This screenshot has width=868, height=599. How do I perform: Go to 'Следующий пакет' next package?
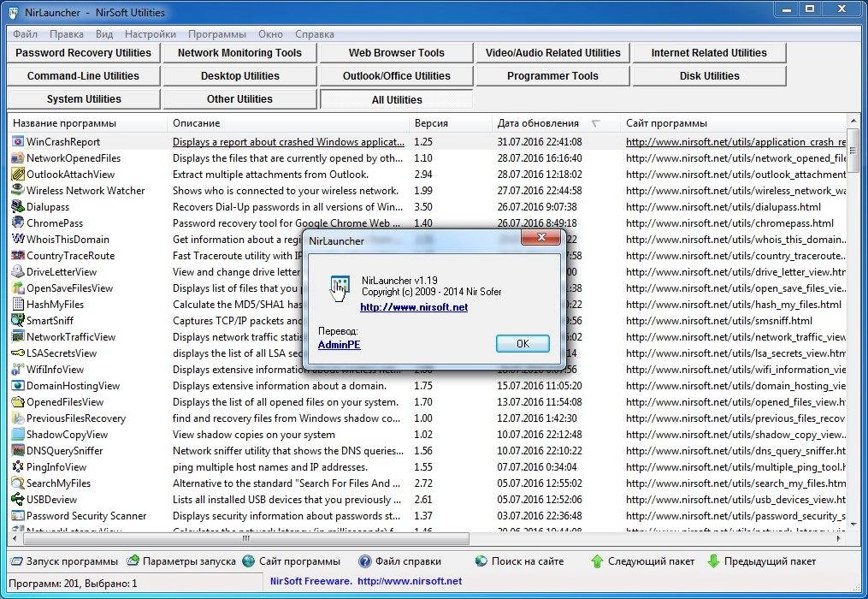[642, 561]
